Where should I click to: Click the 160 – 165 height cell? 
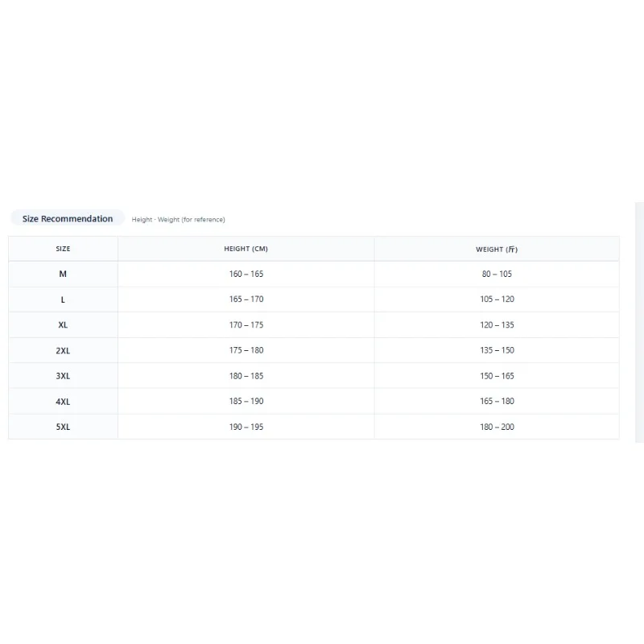tap(246, 274)
